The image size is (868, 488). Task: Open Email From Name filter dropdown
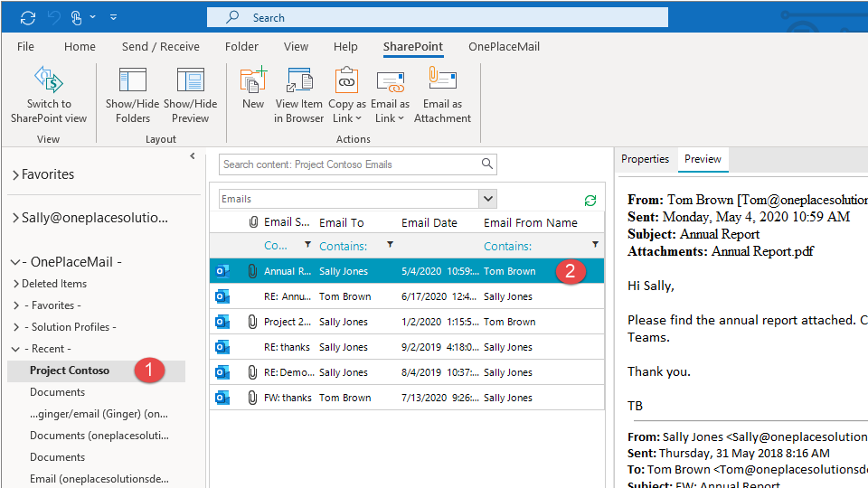pyautogui.click(x=595, y=245)
